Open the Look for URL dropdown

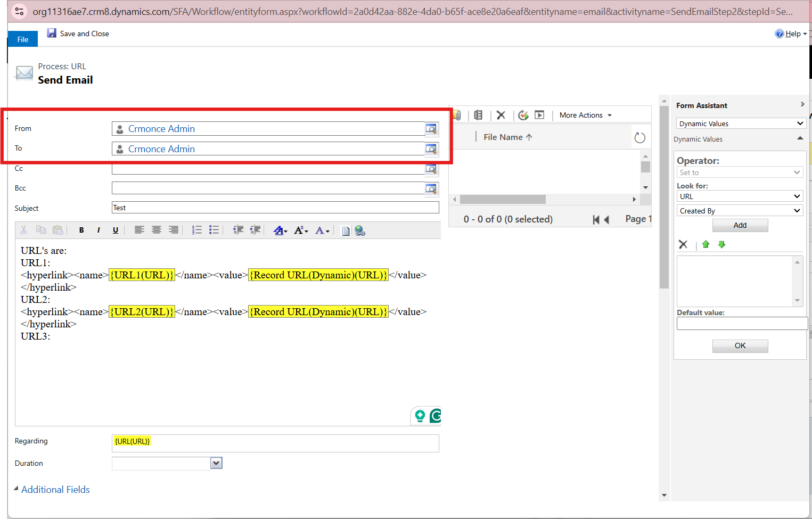point(740,196)
